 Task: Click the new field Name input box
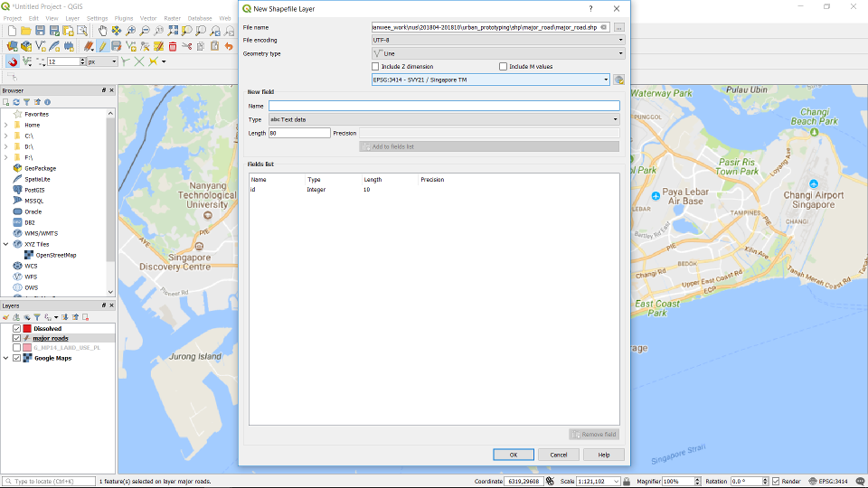coord(443,106)
